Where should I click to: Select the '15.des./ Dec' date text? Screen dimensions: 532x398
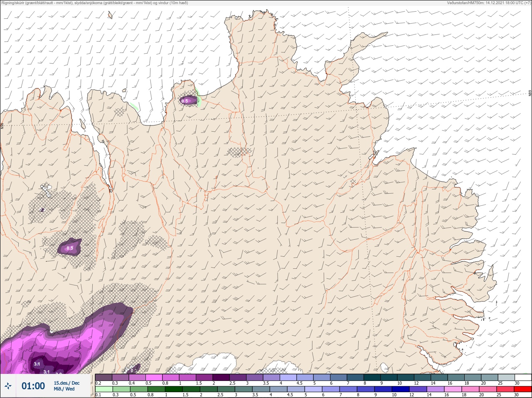click(66, 383)
